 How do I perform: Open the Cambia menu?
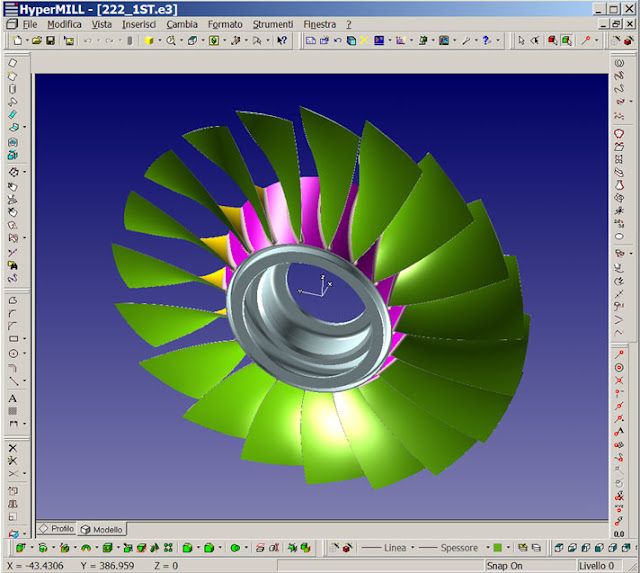tap(182, 24)
